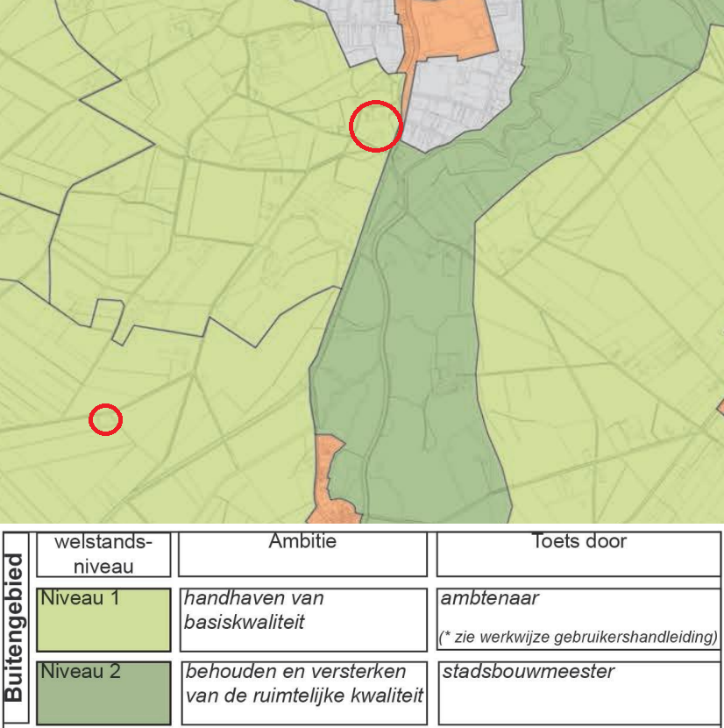Viewport: 724px width, 728px height.
Task: Click the Niveau 2 dark green legend swatch
Action: tap(103, 693)
